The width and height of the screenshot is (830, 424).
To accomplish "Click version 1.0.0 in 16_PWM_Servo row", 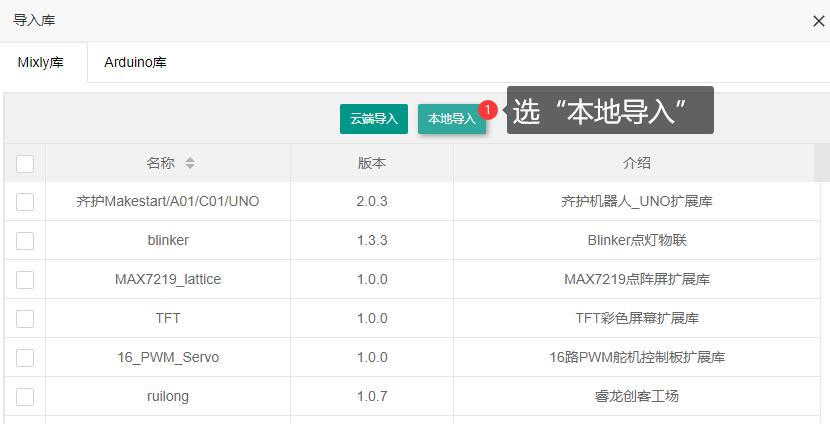I will (x=372, y=357).
